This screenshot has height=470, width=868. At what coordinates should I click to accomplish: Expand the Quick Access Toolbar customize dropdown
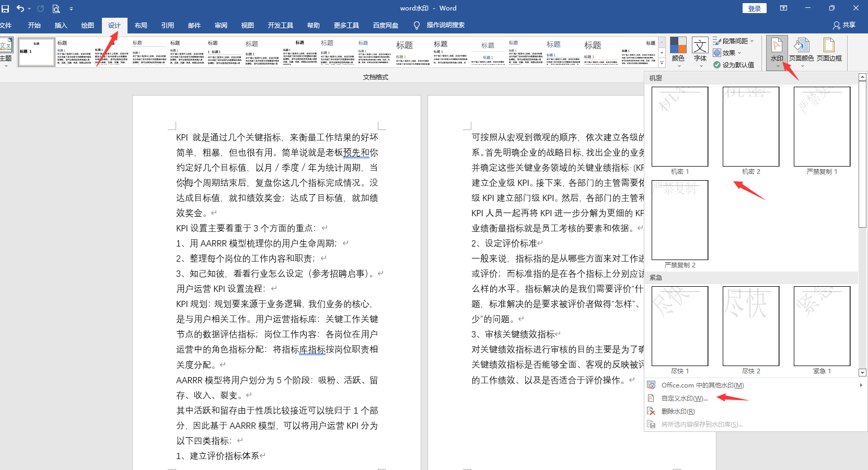click(72, 8)
